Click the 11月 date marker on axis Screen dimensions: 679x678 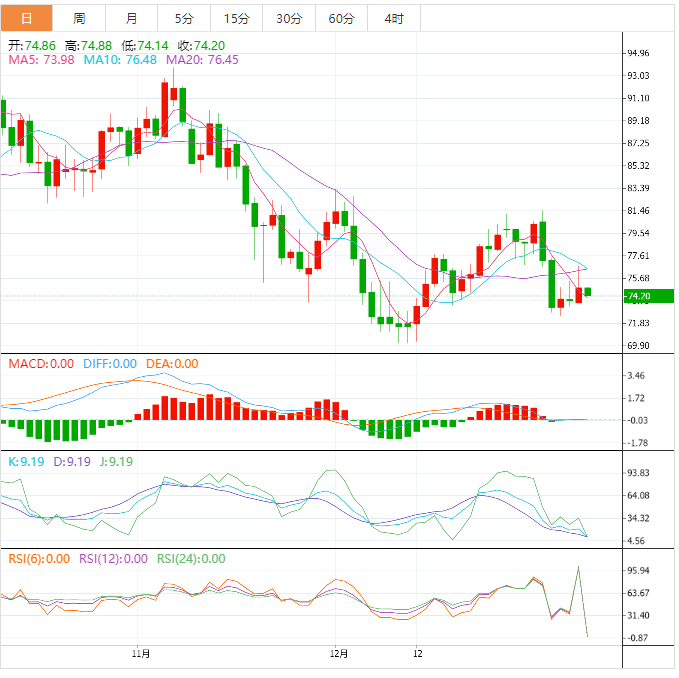141,654
